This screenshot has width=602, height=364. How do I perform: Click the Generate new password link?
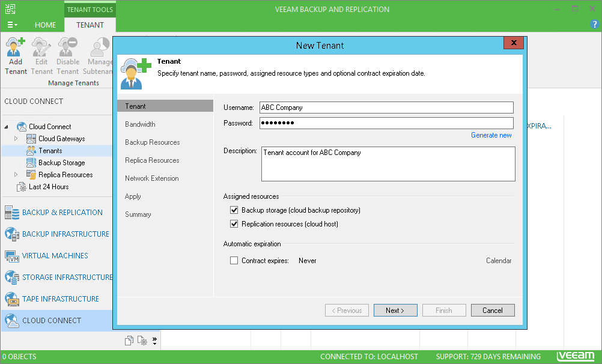pos(491,136)
